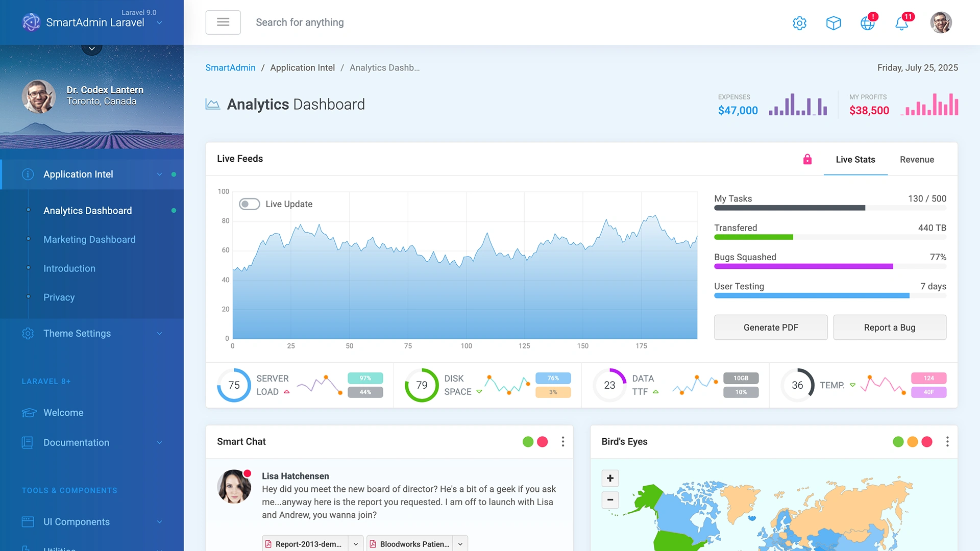Open the bell notifications showing 11 alerts

click(x=902, y=23)
